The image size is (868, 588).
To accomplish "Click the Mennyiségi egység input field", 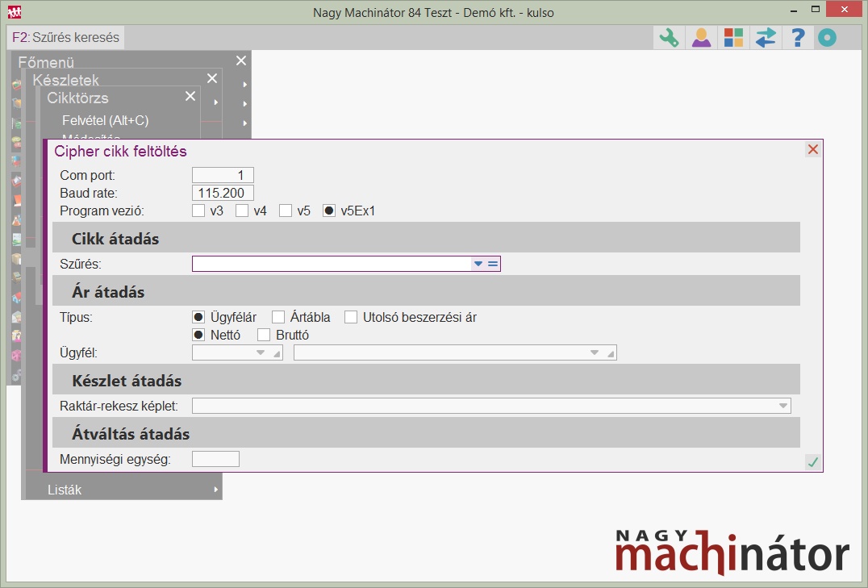I will click(x=215, y=459).
